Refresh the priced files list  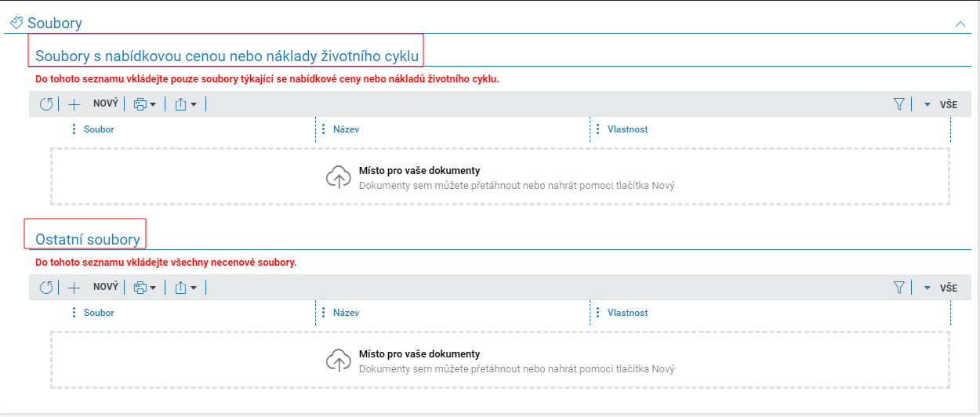46,104
